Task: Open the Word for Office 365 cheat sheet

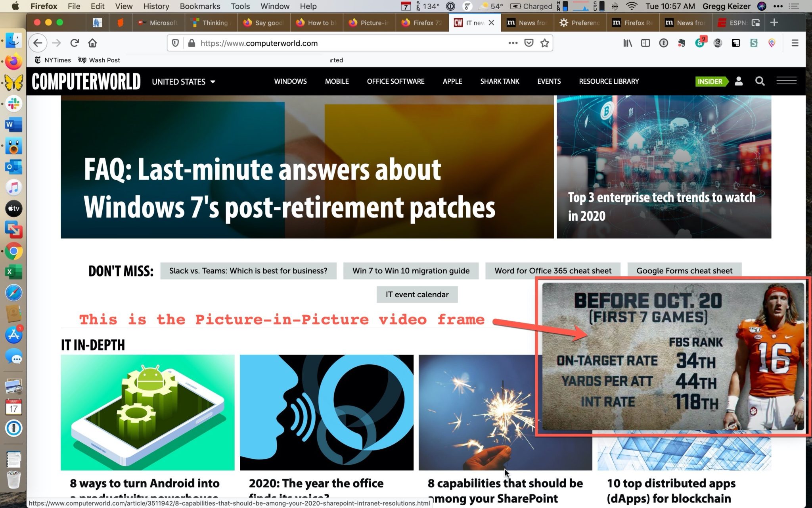Action: point(553,271)
